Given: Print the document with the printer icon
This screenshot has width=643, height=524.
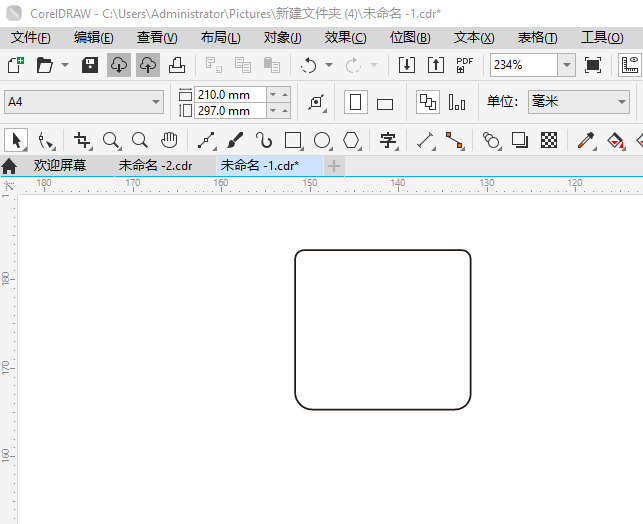Looking at the screenshot, I should 177,65.
